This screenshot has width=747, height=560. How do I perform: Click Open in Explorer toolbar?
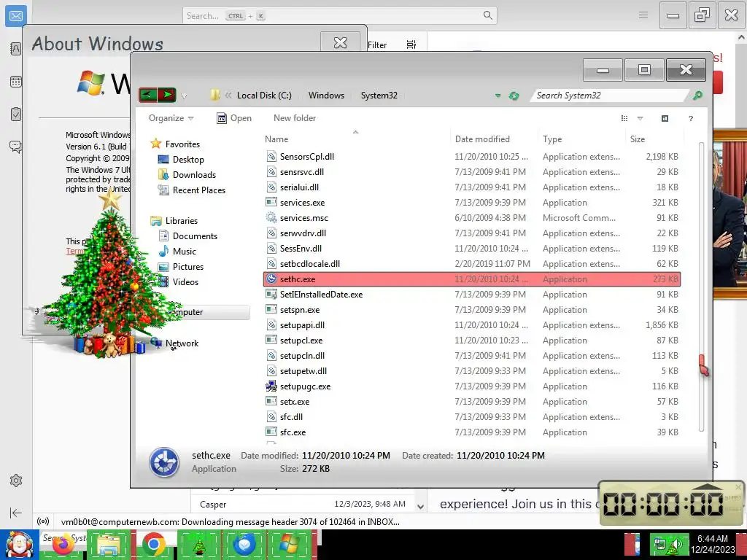tap(234, 118)
